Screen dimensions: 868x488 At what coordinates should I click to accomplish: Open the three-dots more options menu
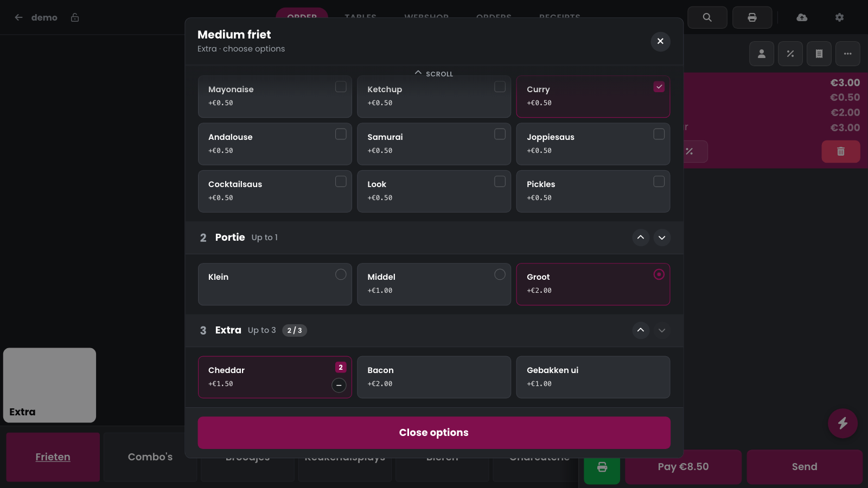tap(848, 54)
